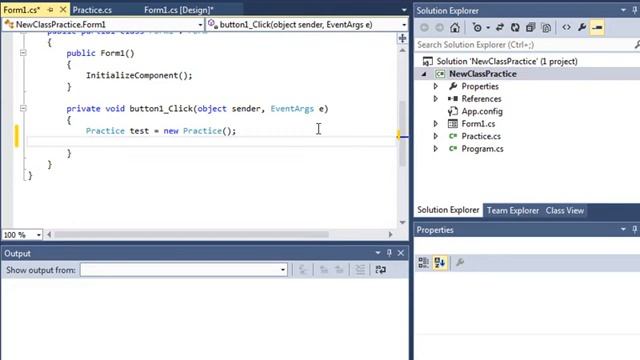The height and width of the screenshot is (360, 640).
Task: Click the Clear All icon in Output
Action: [360, 270]
